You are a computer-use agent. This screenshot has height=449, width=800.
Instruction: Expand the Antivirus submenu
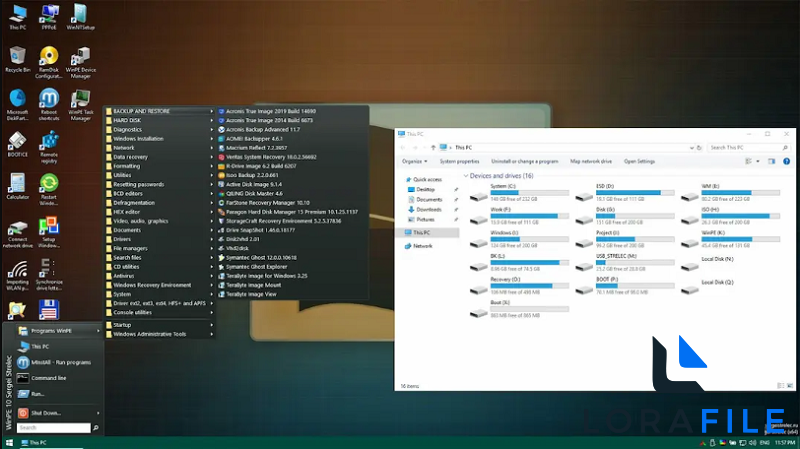[x=160, y=276]
